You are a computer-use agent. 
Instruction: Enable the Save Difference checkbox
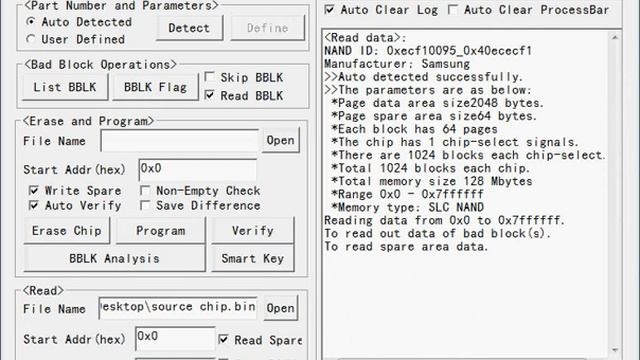click(x=145, y=205)
